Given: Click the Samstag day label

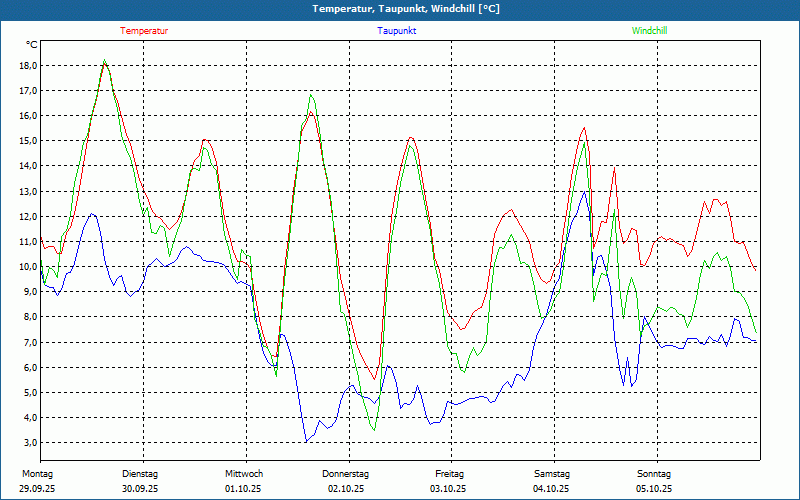Looking at the screenshot, I should click(552, 473).
